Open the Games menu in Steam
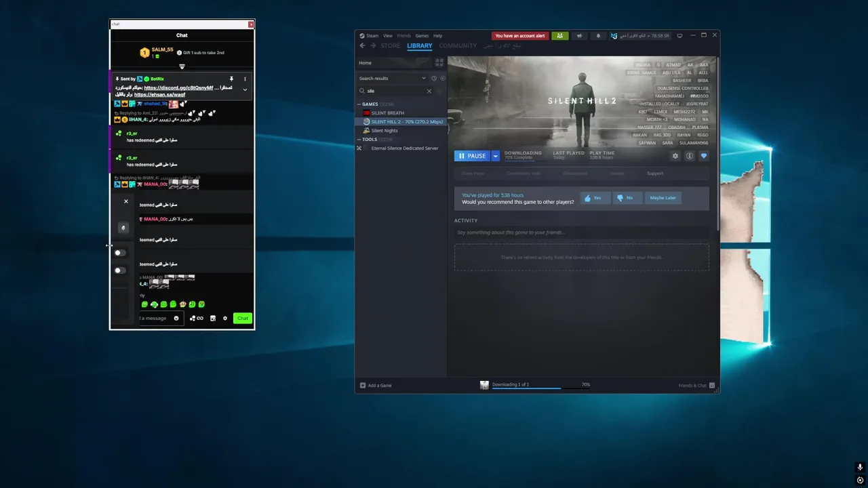This screenshot has height=488, width=868. coord(422,36)
